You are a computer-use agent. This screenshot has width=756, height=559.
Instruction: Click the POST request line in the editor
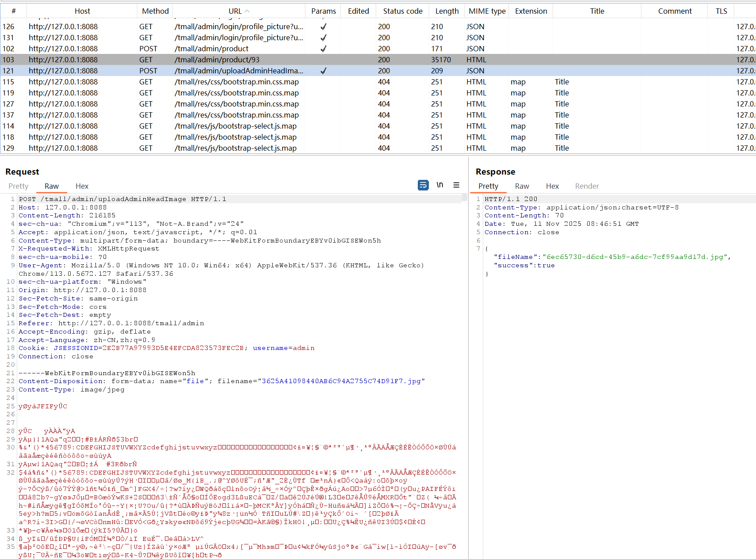point(122,199)
